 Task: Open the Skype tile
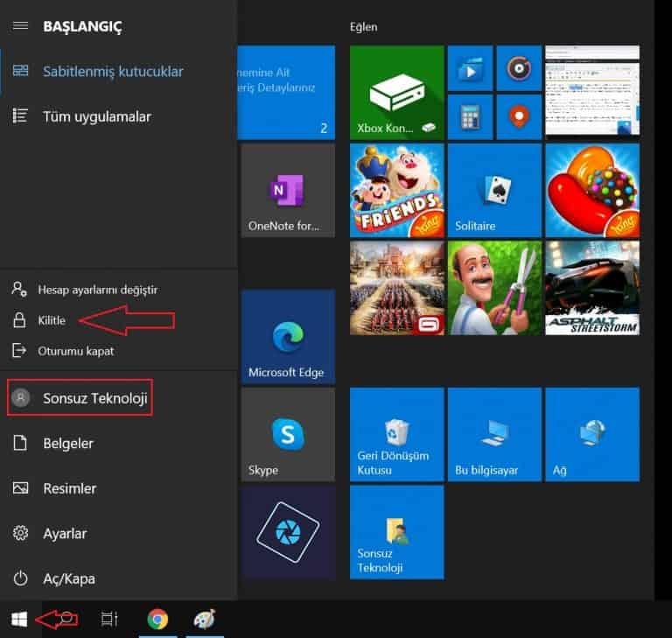(288, 434)
